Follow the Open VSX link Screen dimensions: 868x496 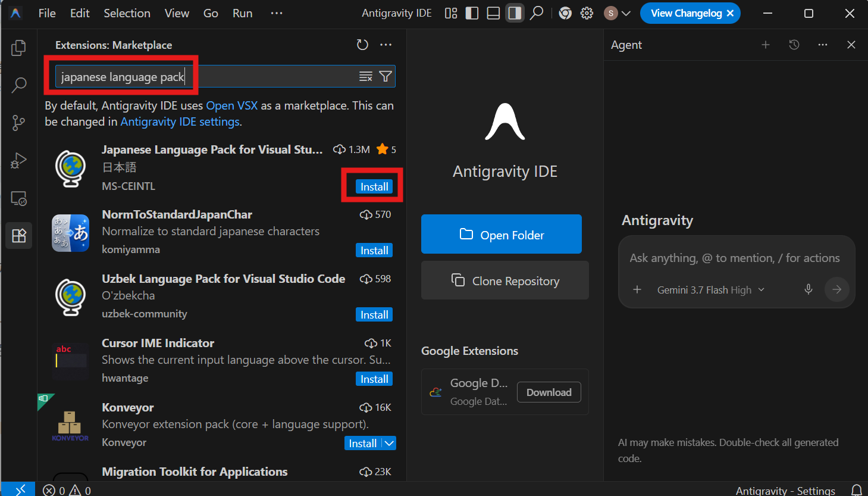(232, 105)
